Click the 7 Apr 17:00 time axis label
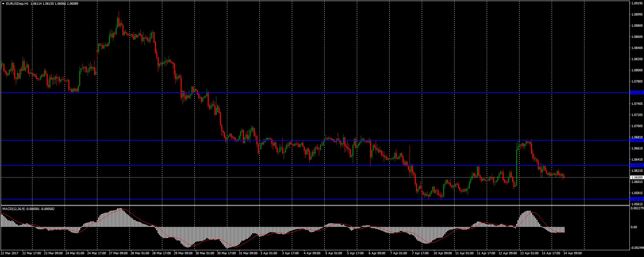Image resolution: width=644 pixels, height=257 pixels. 420,253
